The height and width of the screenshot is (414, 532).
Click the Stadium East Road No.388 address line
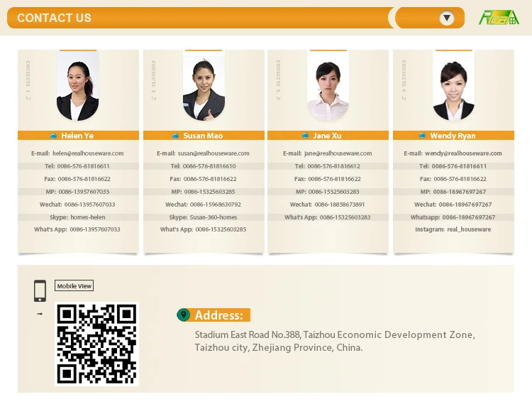(335, 335)
